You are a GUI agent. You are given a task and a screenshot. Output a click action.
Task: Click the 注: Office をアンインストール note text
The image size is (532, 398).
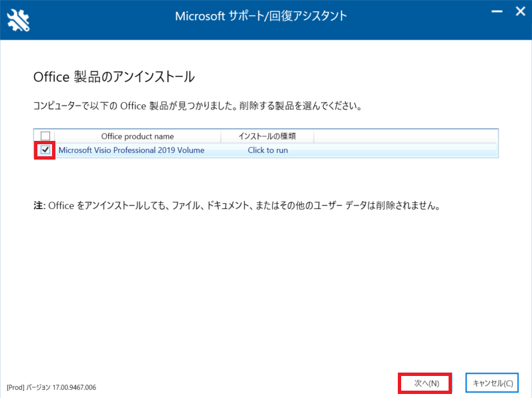(237, 206)
